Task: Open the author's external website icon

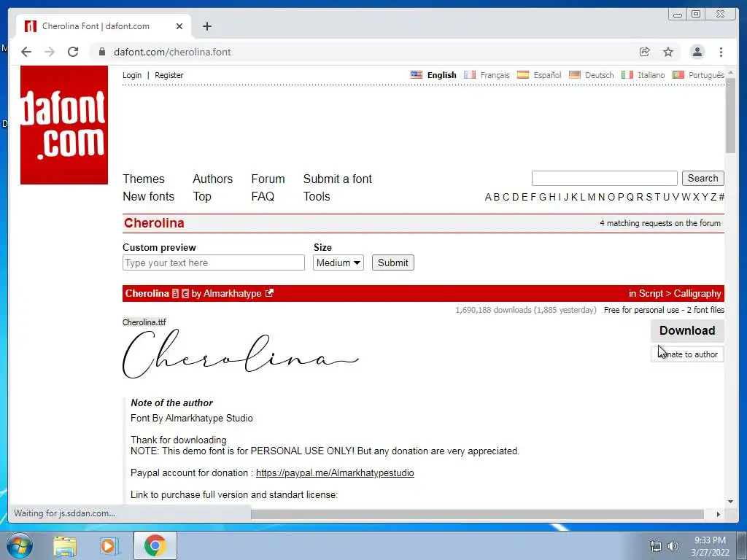Action: point(270,293)
